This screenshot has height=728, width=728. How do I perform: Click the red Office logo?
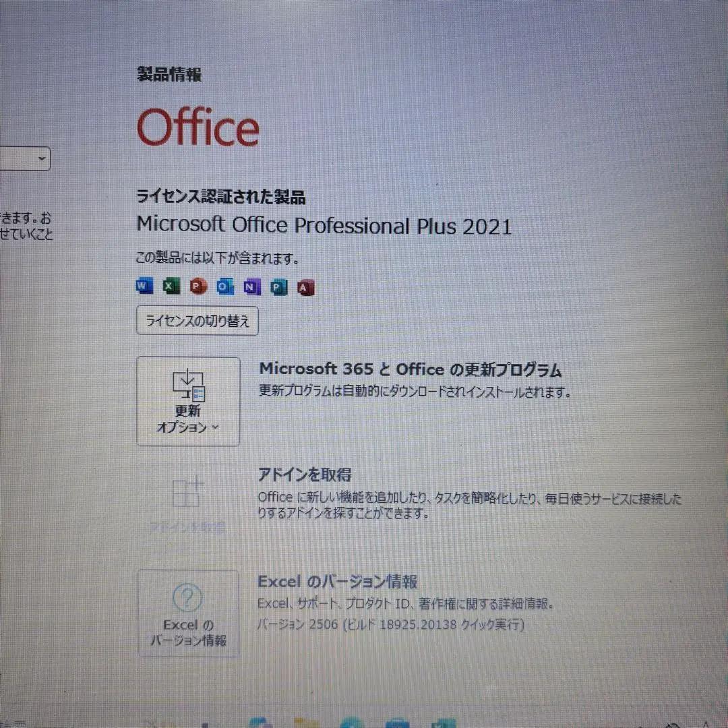click(x=198, y=127)
